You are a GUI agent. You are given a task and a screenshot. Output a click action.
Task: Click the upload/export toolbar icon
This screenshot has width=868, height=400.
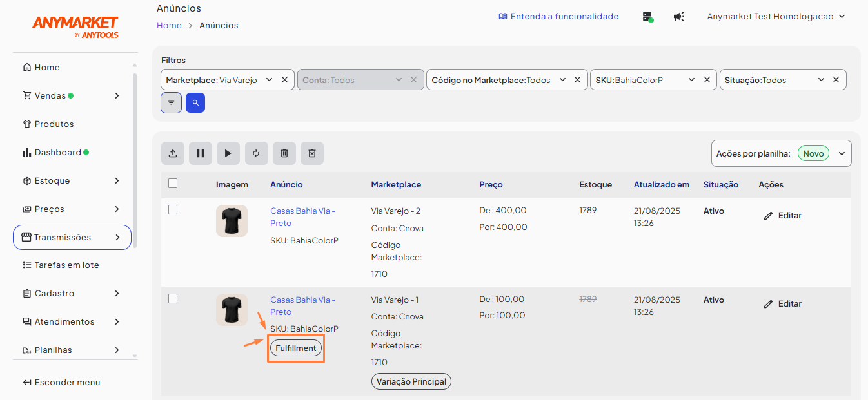click(x=173, y=153)
